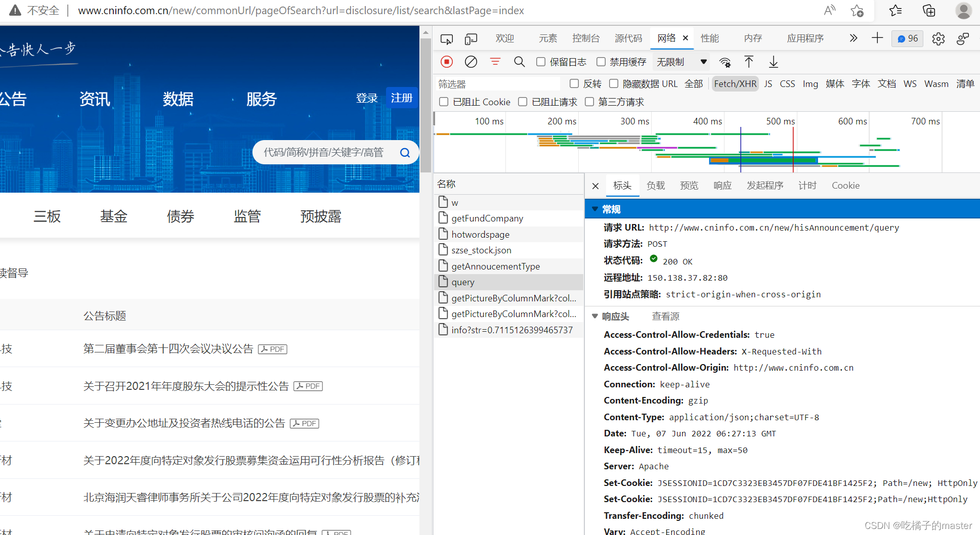Open DevTools feedback icon at toolbar end
Viewport: 980px width, 535px height.
tap(963, 39)
